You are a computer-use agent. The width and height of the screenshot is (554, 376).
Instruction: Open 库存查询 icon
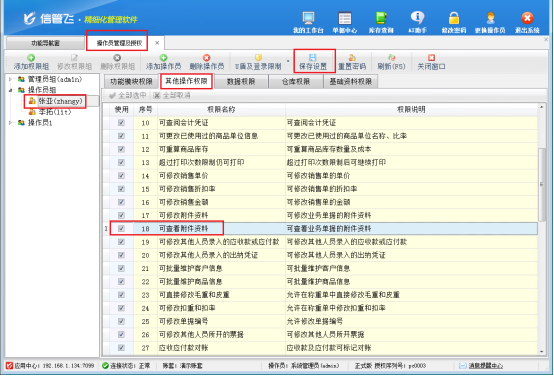coord(381,18)
